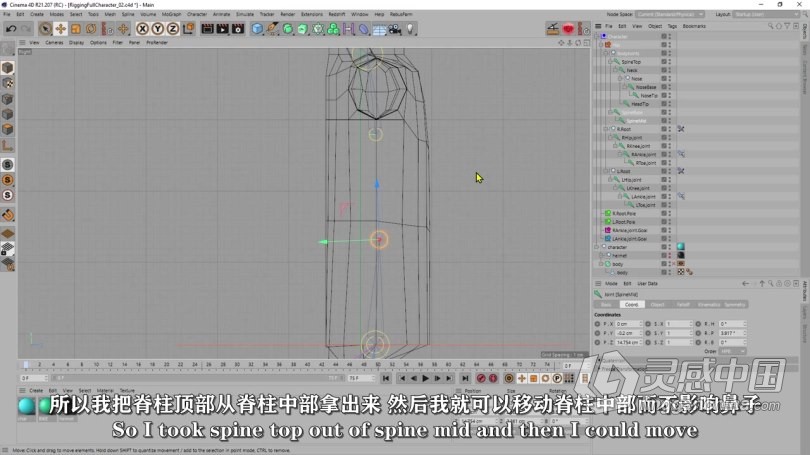This screenshot has height=455, width=810.
Task: Click frame 30 on the timeline ruler
Action: [237, 365]
